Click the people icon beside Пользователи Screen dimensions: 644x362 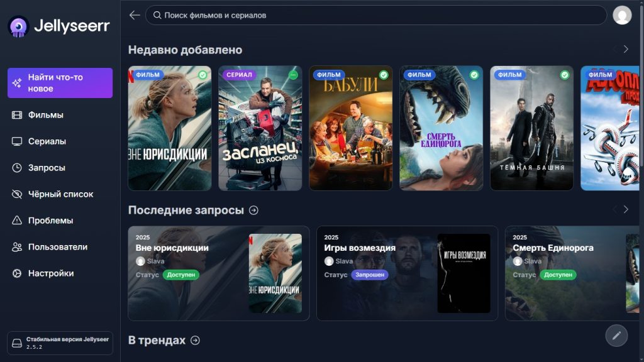coord(17,247)
